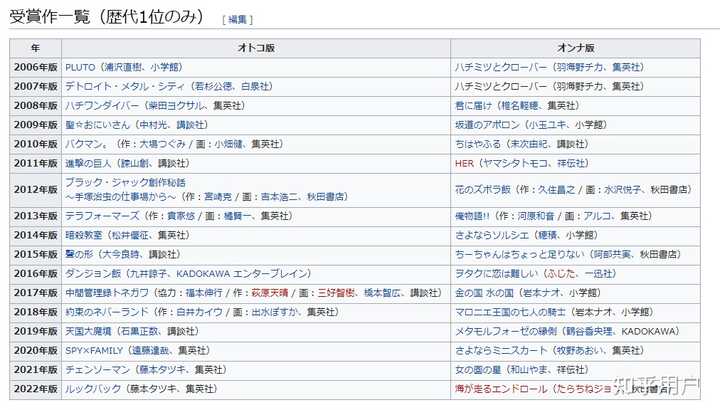Open the red HER link

(464, 163)
